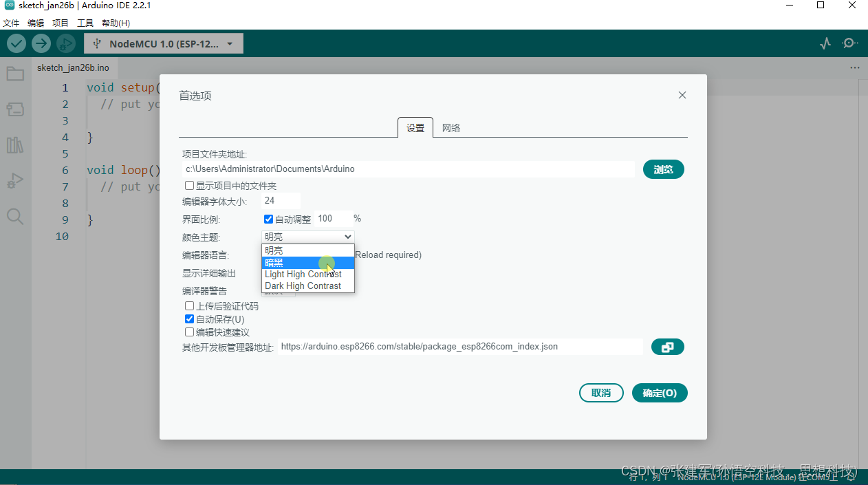The height and width of the screenshot is (485, 868).
Task: Choose Dark High Contrast theme option
Action: pos(308,285)
